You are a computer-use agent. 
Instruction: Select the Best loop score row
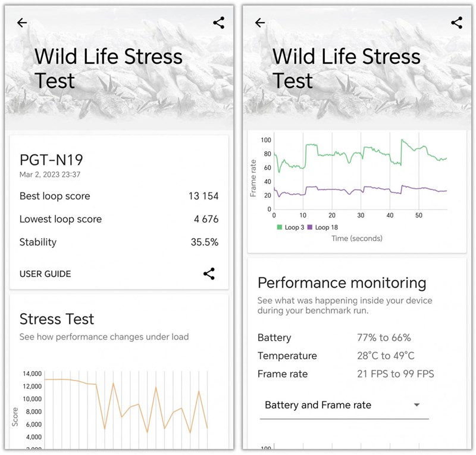point(119,196)
